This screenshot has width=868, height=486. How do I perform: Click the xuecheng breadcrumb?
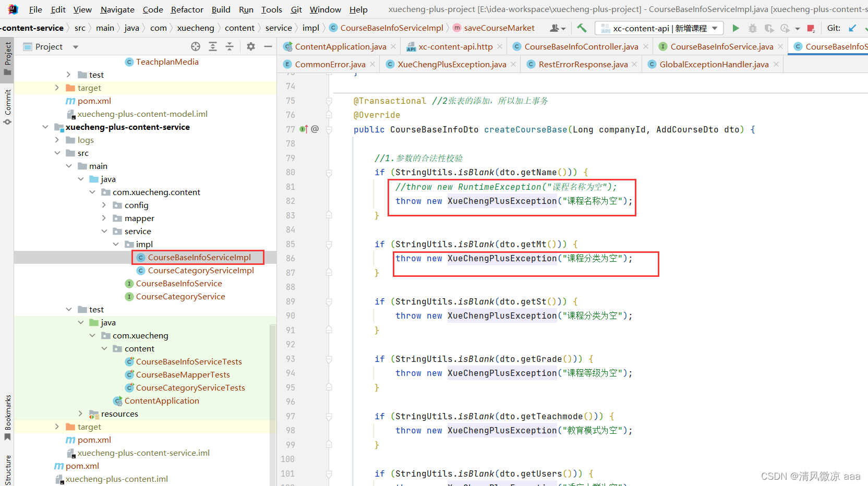196,28
